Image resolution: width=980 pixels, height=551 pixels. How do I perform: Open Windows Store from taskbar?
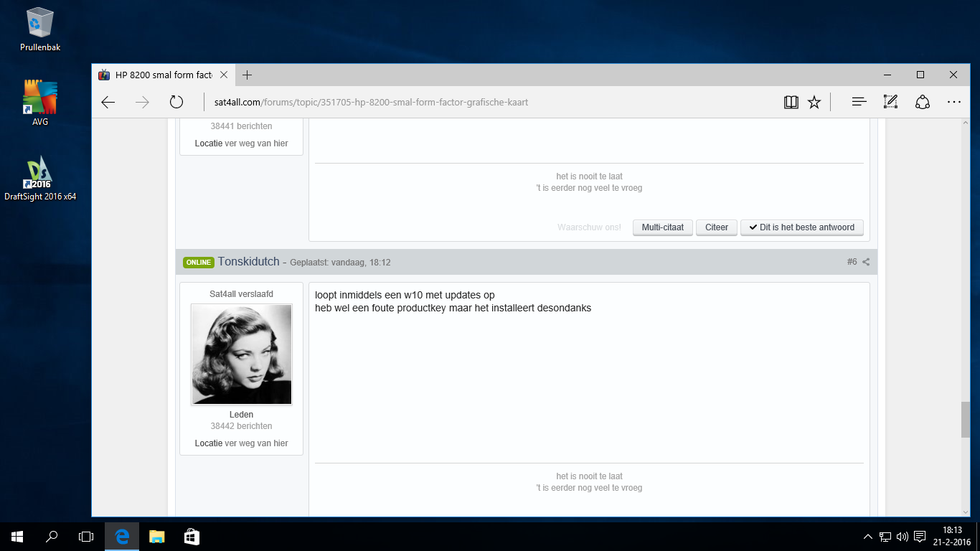(x=192, y=536)
